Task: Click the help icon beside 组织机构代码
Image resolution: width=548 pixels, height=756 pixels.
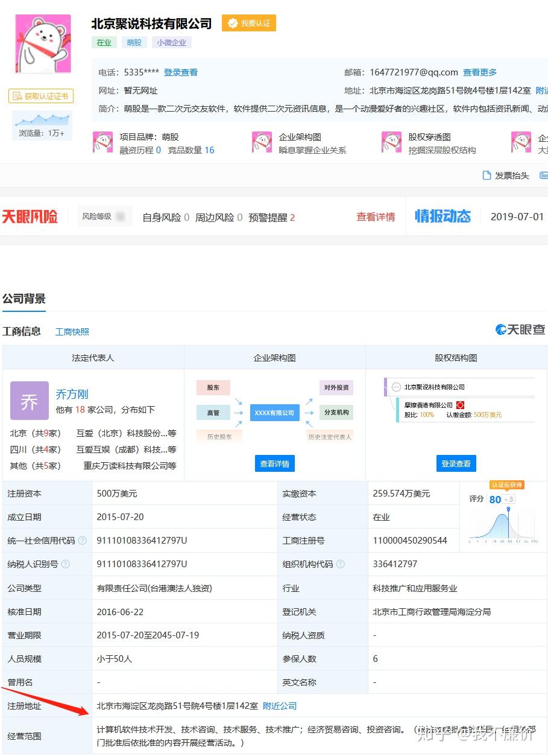Action: click(x=341, y=564)
